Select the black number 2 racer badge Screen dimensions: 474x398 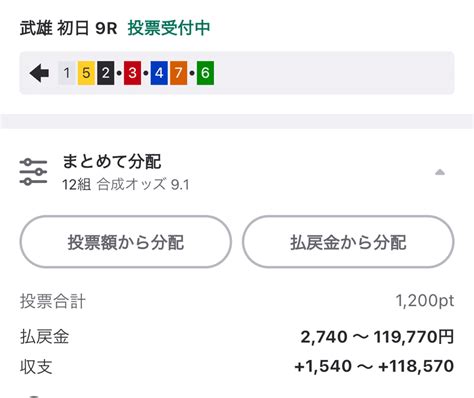[106, 73]
